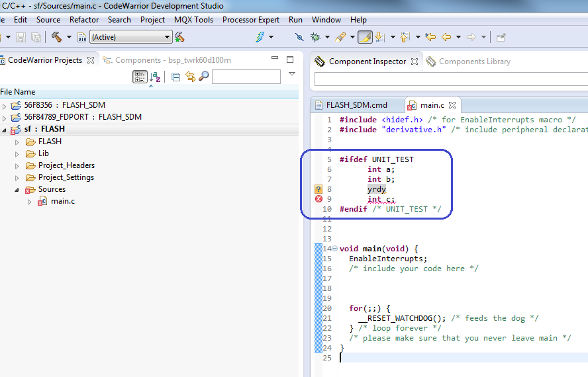Expand the Project_Headers folder

(17, 166)
